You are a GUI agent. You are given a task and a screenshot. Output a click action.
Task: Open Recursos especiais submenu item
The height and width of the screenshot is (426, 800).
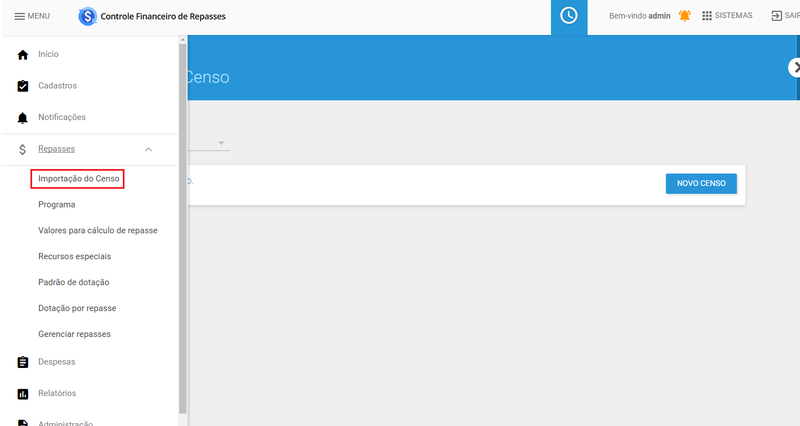[74, 257]
